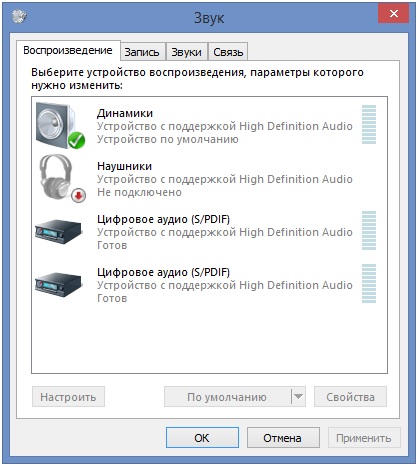Open the Звуки tab
The height and width of the screenshot is (466, 418).
187,52
